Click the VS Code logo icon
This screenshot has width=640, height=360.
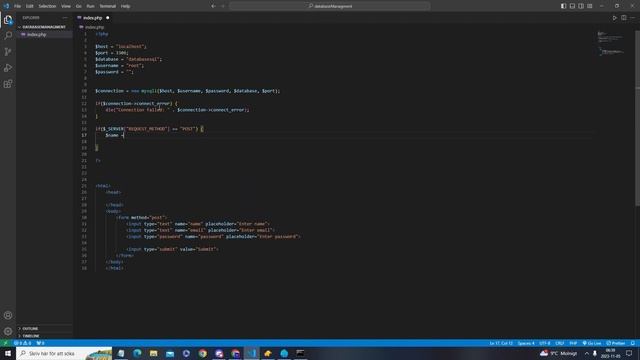(6, 6)
